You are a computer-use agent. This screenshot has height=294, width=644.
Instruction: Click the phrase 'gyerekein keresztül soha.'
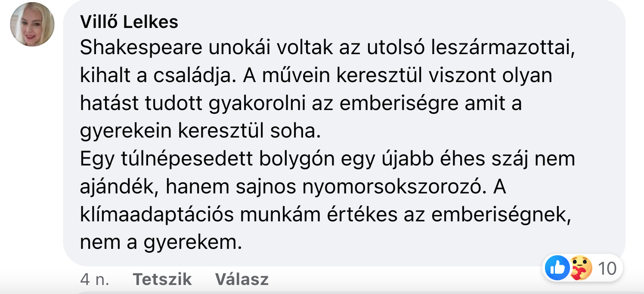tap(201, 132)
